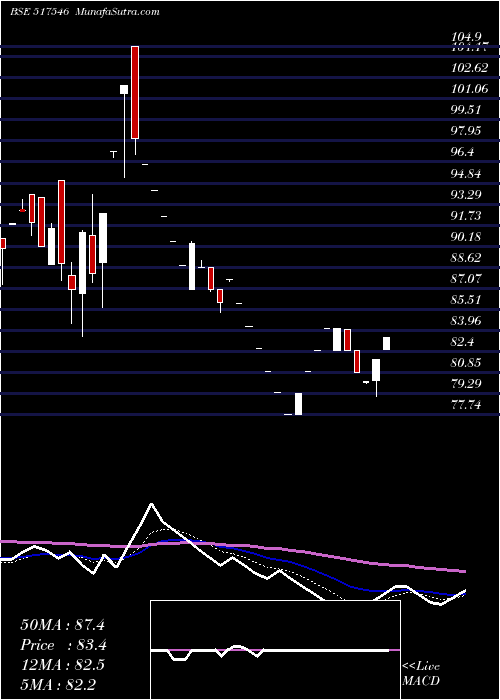Click the peak of the white indicator line
The image size is (500, 700).
pyautogui.click(x=152, y=504)
